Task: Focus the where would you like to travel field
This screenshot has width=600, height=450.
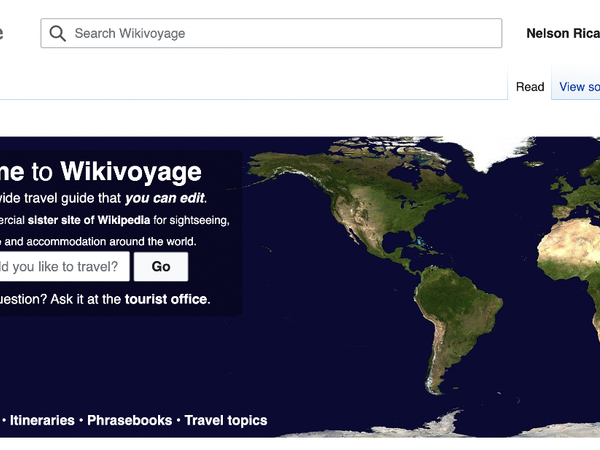Action: (64, 266)
